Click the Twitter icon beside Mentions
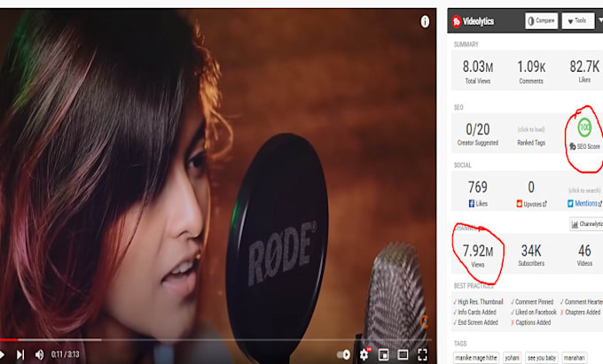 (570, 204)
